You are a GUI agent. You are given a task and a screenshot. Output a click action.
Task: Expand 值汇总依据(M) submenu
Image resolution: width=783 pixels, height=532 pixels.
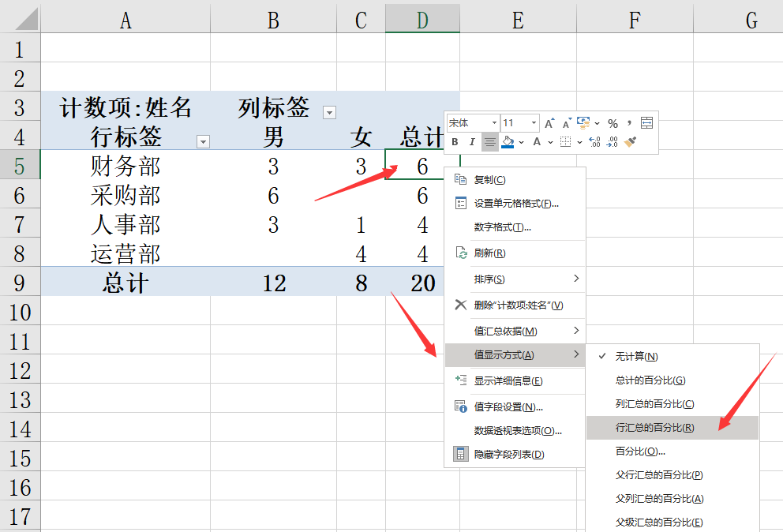(x=515, y=332)
